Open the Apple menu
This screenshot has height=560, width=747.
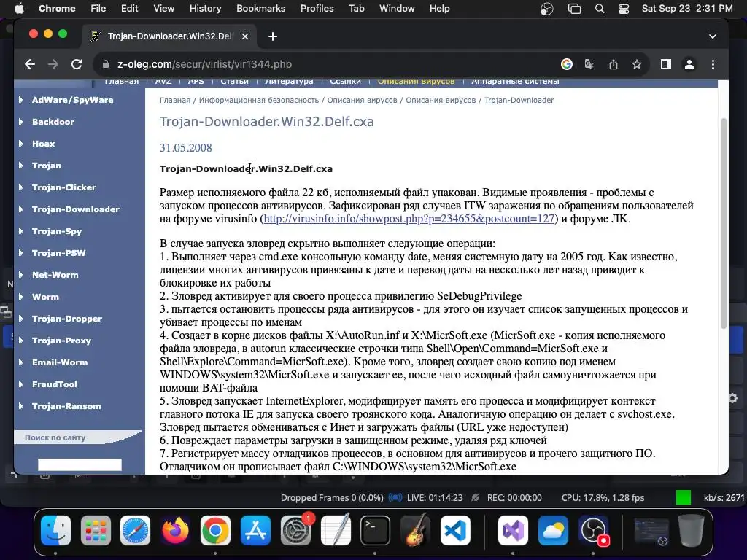(x=19, y=9)
